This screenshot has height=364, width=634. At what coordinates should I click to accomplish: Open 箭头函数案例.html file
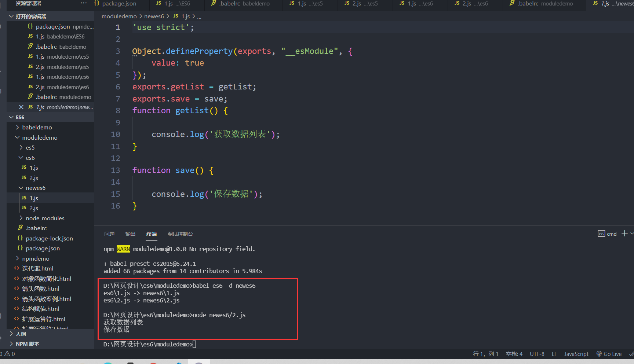[x=50, y=299]
